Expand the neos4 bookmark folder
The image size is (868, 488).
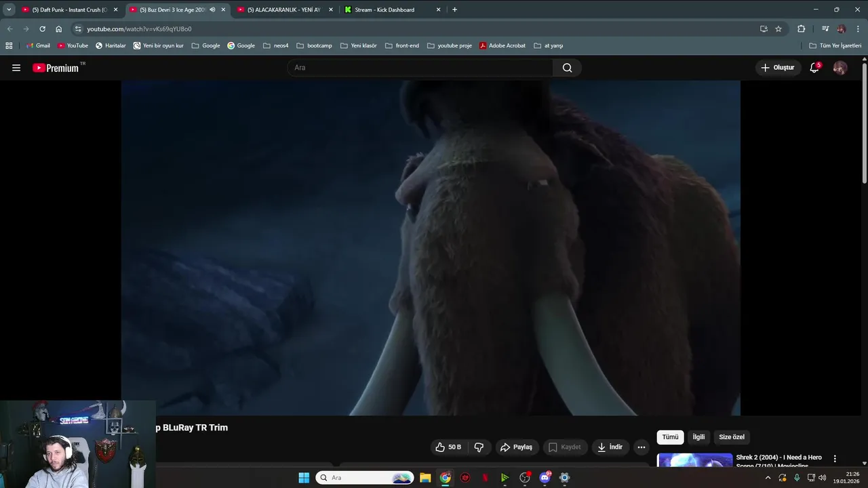pos(276,45)
